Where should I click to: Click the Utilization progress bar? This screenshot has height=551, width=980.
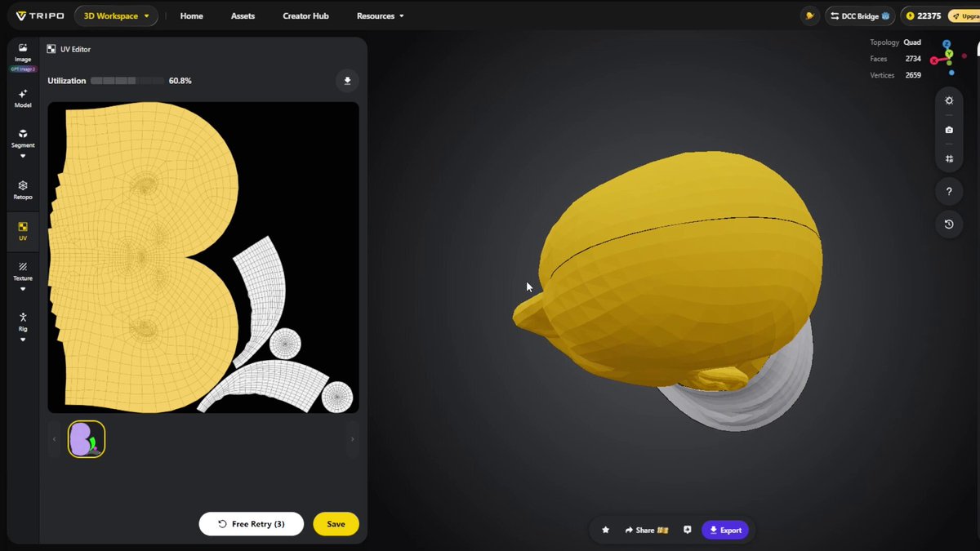(x=127, y=81)
